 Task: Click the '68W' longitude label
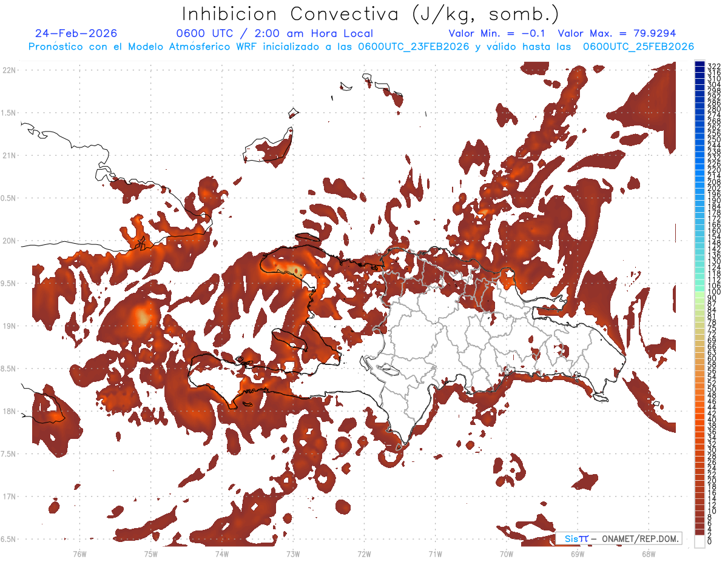click(649, 554)
